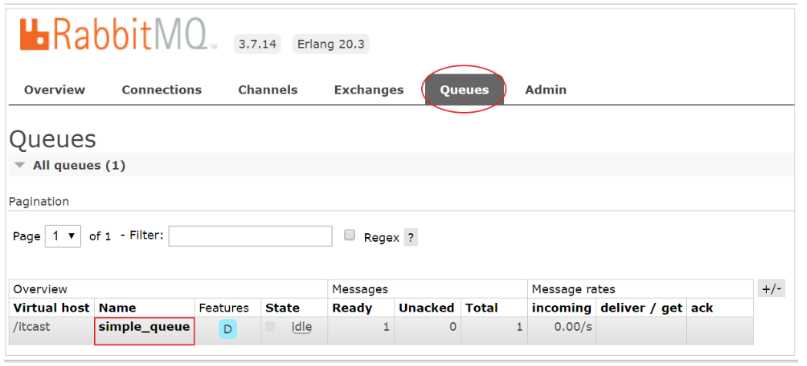Sort by Virtual host column header
Image resolution: width=807 pixels, height=366 pixels.
pos(51,308)
